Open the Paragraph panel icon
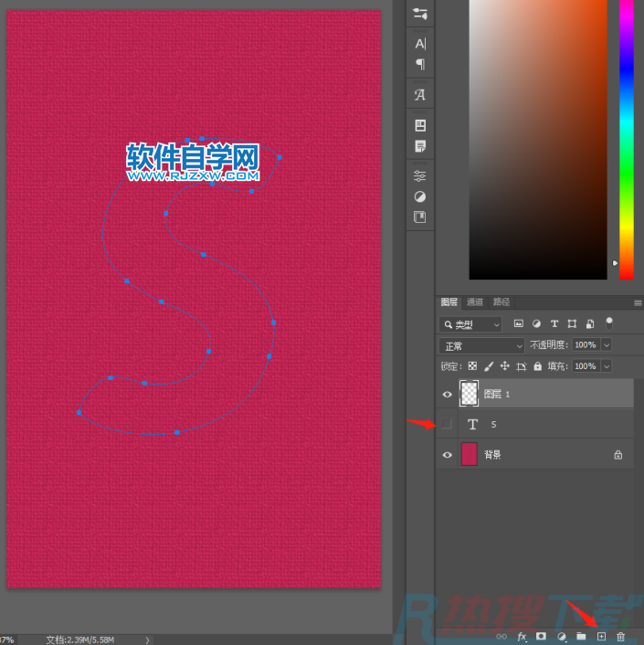The width and height of the screenshot is (644, 645). click(x=420, y=64)
